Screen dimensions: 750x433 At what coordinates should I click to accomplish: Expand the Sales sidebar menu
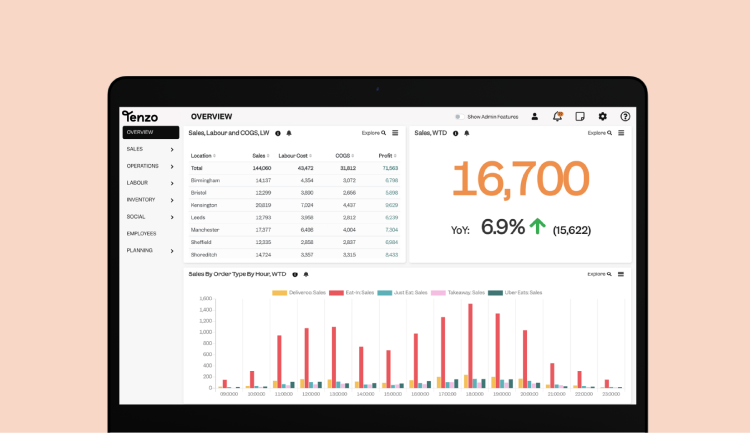pyautogui.click(x=150, y=149)
